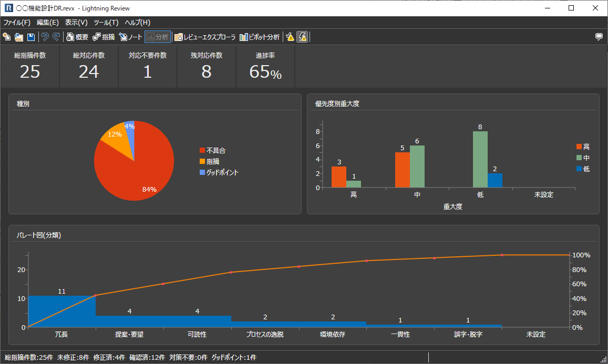Click the 低 priority legend swatch
Image resolution: width=608 pixels, height=364 pixels.
(579, 169)
